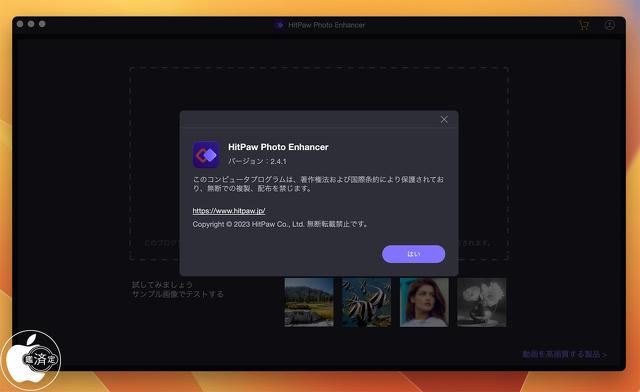640x392 pixels.
Task: Select the mountain landscape sample image
Action: (309, 302)
